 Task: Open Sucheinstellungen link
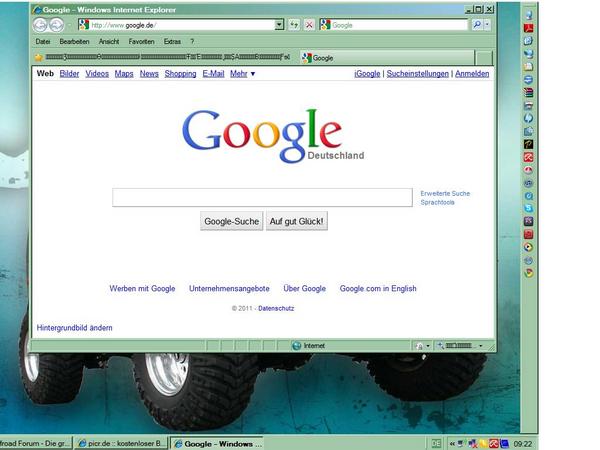point(417,73)
